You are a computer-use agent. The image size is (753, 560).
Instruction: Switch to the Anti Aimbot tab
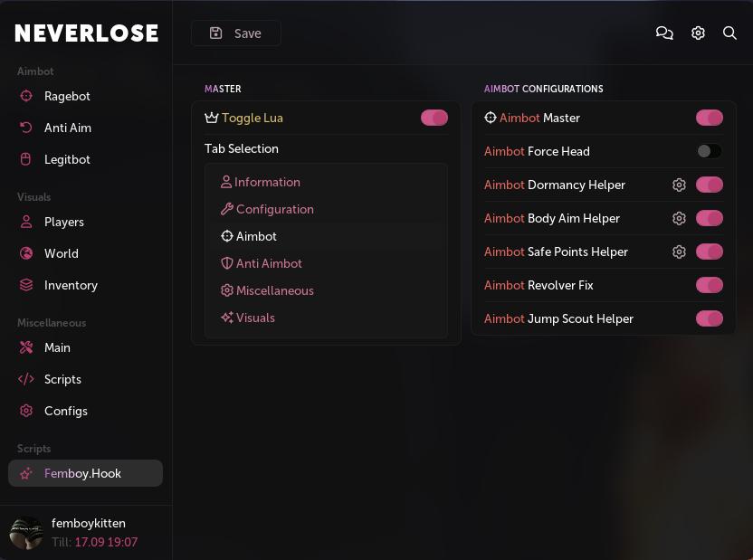tap(269, 263)
